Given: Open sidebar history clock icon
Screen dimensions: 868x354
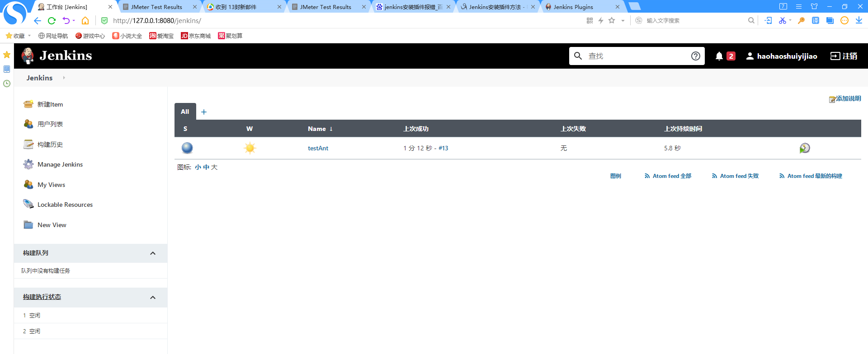Looking at the screenshot, I should point(7,84).
